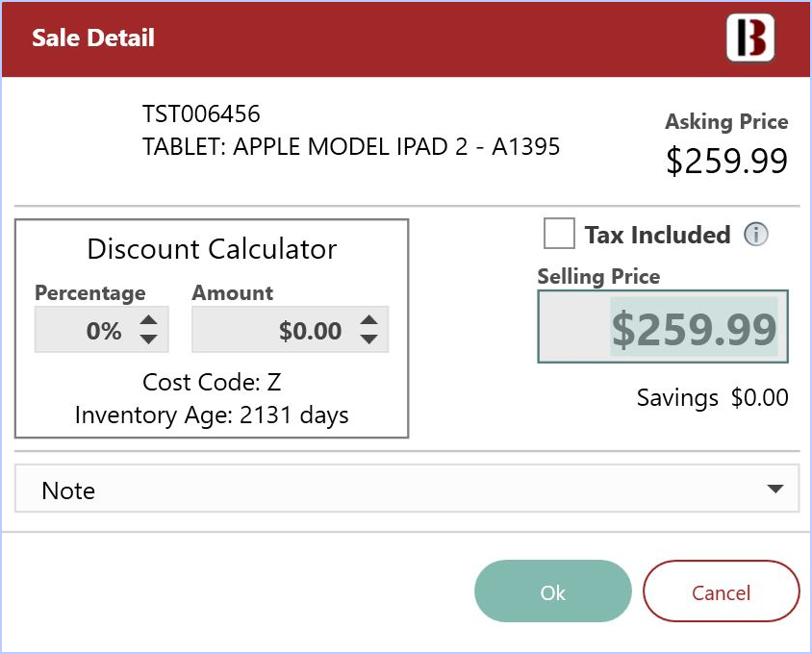This screenshot has width=812, height=654.
Task: Click the item number TST006456
Action: [x=201, y=113]
